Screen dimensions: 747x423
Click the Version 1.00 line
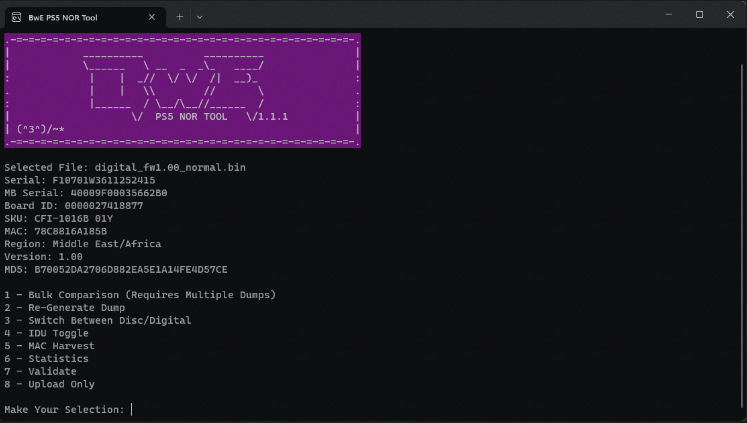tap(43, 257)
